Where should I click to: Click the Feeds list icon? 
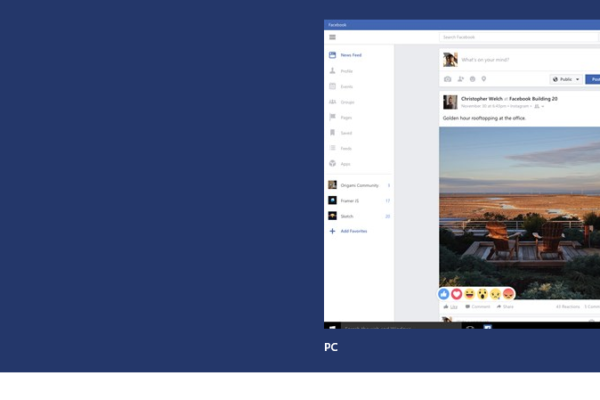point(332,148)
